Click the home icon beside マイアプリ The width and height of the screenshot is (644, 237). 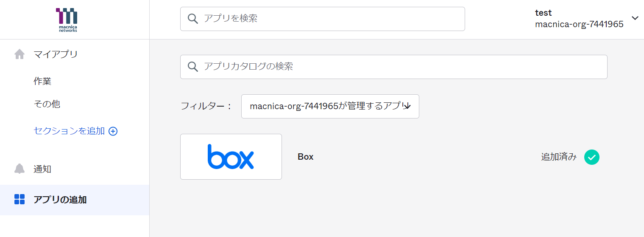coord(20,54)
